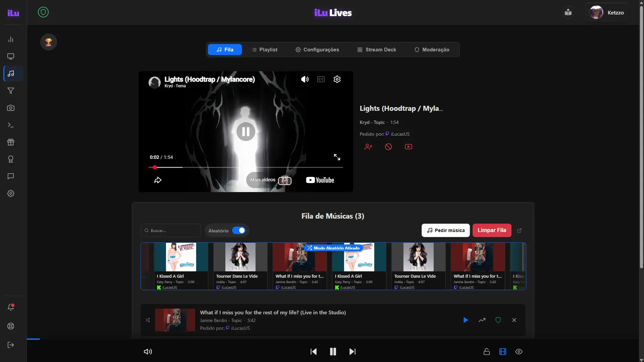Toggle the queue lock icon
644x362 pixels.
(x=487, y=352)
